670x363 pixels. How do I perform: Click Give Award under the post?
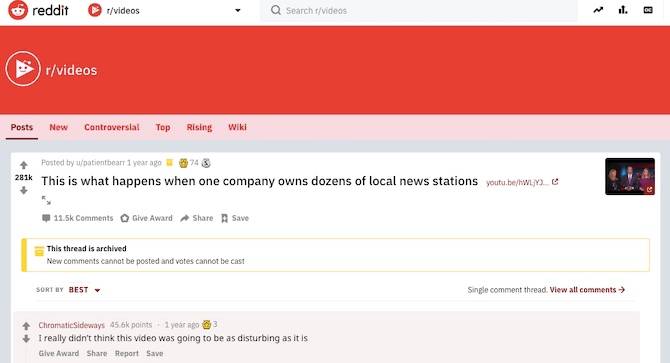tap(147, 218)
